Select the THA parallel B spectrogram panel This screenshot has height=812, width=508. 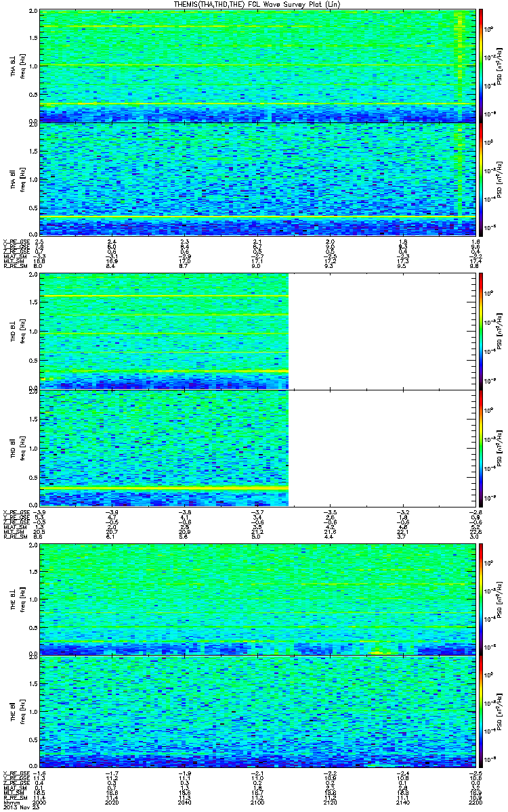pos(256,179)
